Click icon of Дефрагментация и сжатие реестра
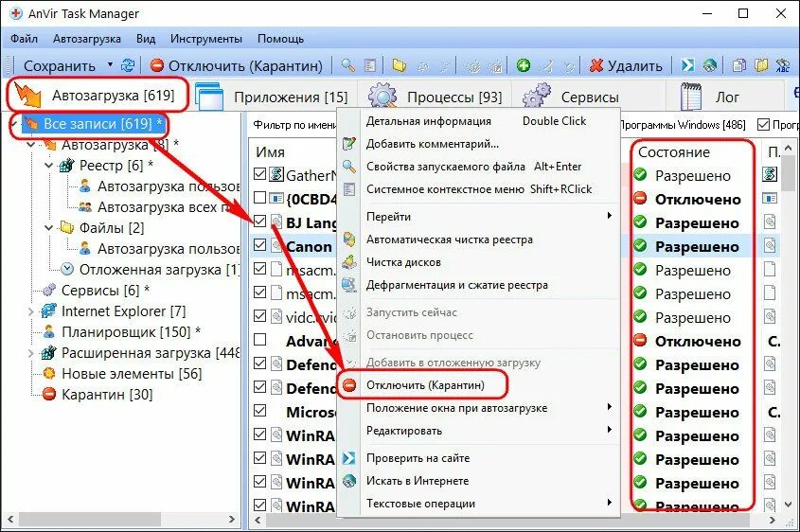The height and width of the screenshot is (532, 800). click(x=349, y=285)
